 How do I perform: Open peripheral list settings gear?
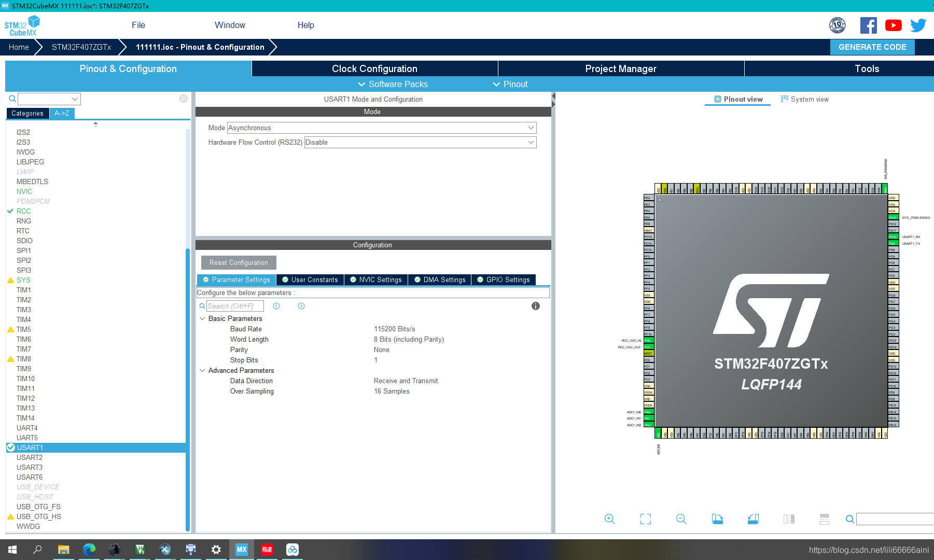(184, 99)
